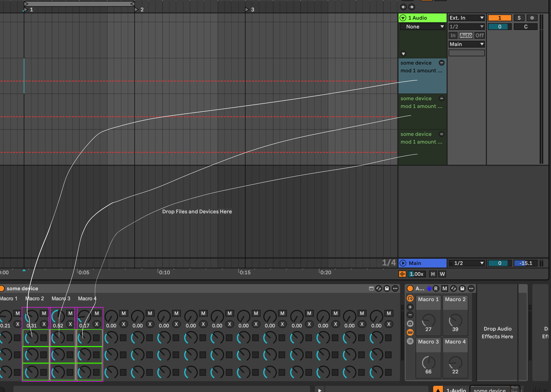This screenshot has height=392, width=551.
Task: Click the M button beside Macro 2 knob
Action: coord(44,313)
